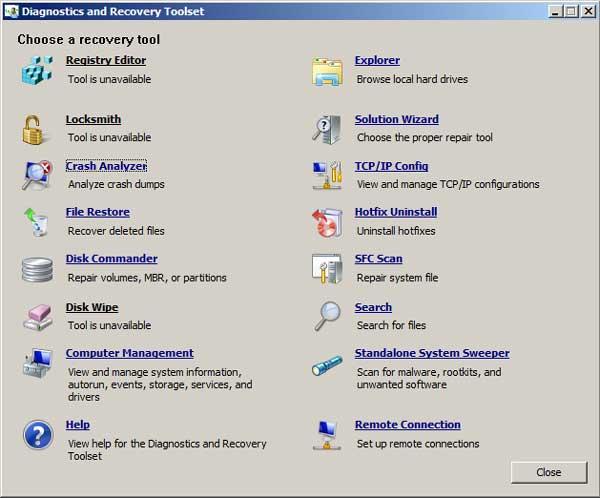The height and width of the screenshot is (498, 600).
Task: Click 'Tool is unavailable' under Locksmith
Action: (109, 137)
